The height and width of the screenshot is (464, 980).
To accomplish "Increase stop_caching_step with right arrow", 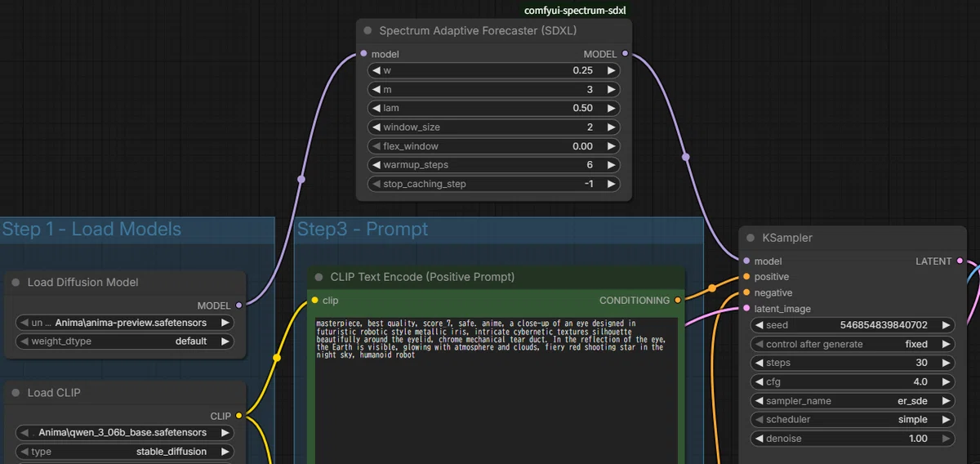I will tap(611, 184).
